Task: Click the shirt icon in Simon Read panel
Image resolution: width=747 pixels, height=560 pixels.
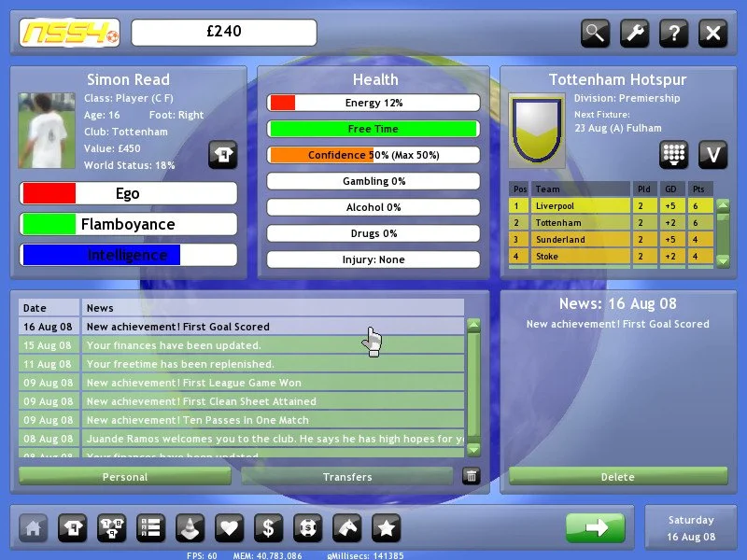Action: (x=221, y=155)
